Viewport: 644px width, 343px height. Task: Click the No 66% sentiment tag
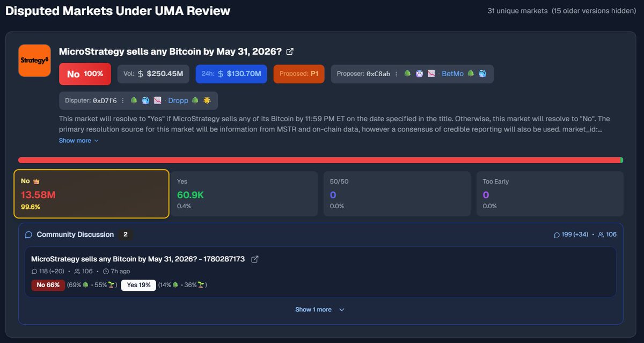tap(48, 285)
